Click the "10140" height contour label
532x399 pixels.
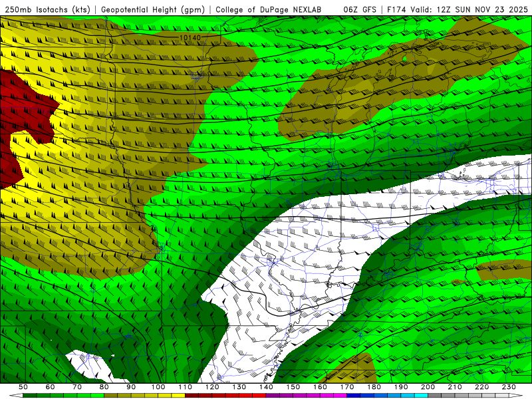[190, 38]
